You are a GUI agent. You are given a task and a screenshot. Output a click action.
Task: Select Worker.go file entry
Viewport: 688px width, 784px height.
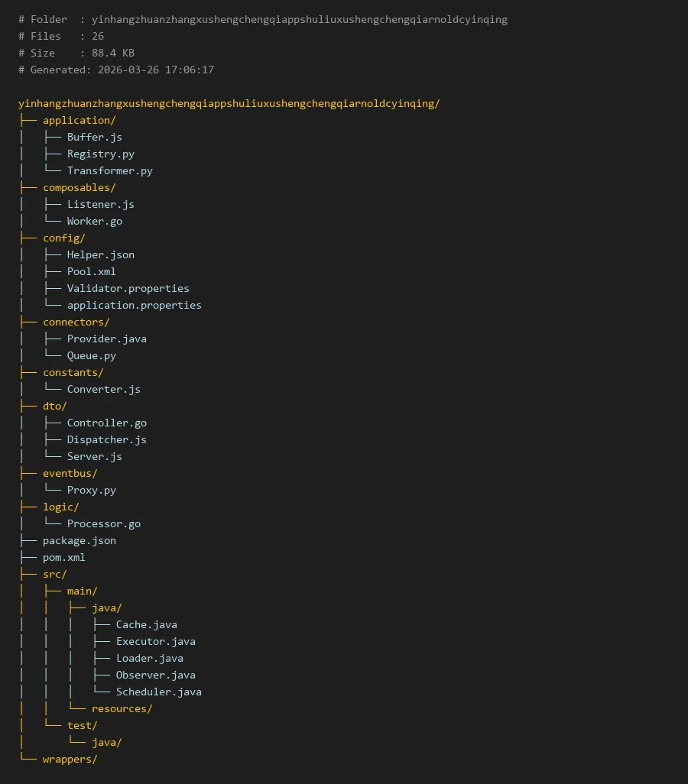point(94,221)
